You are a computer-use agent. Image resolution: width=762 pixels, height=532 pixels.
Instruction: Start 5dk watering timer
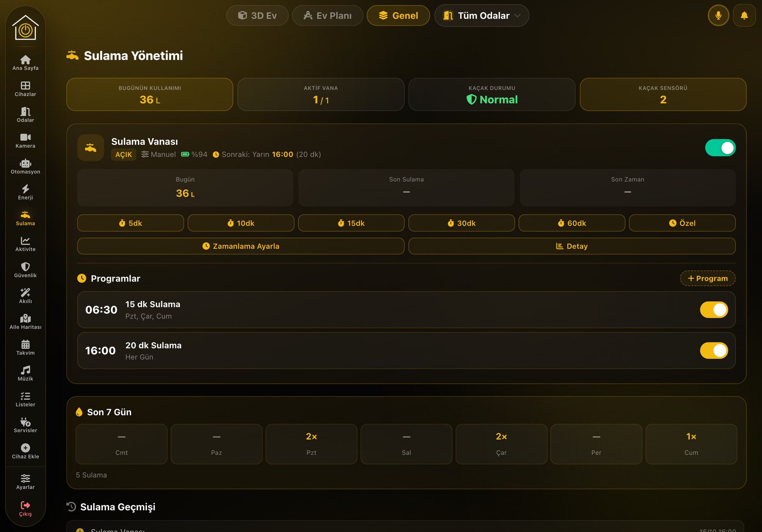[x=130, y=223]
